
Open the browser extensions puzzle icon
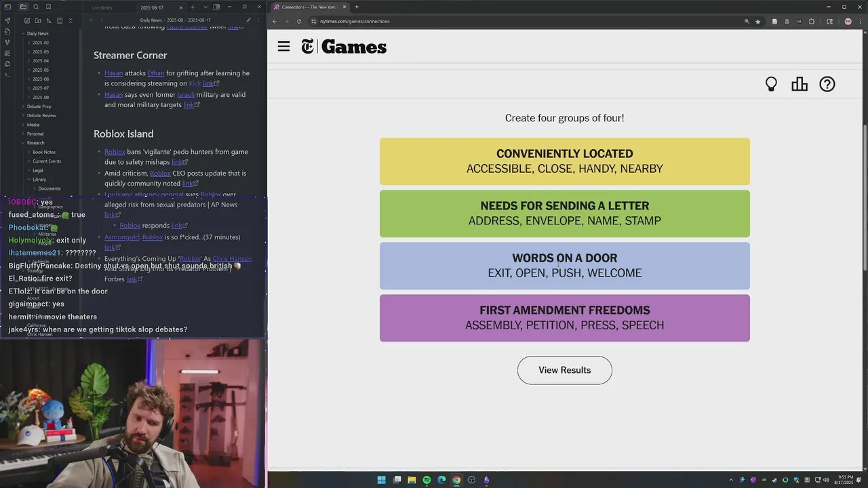[x=812, y=21]
